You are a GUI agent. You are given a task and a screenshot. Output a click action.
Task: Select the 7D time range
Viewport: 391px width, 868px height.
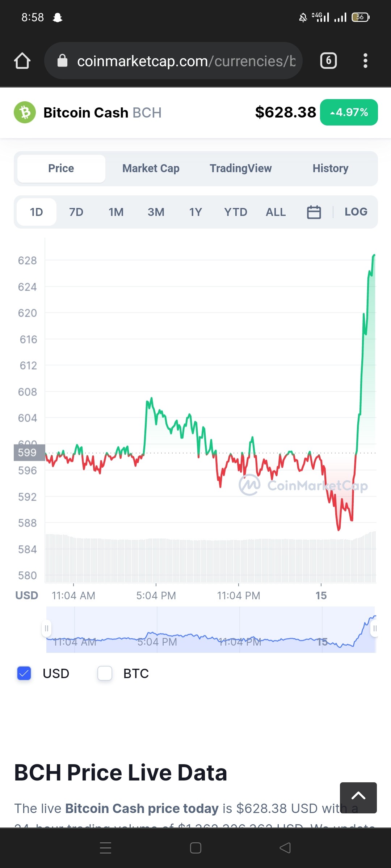(x=76, y=212)
